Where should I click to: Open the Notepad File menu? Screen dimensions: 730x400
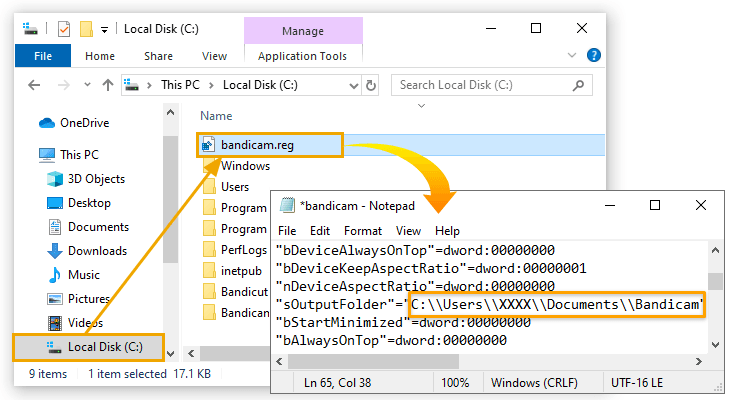pyautogui.click(x=287, y=231)
